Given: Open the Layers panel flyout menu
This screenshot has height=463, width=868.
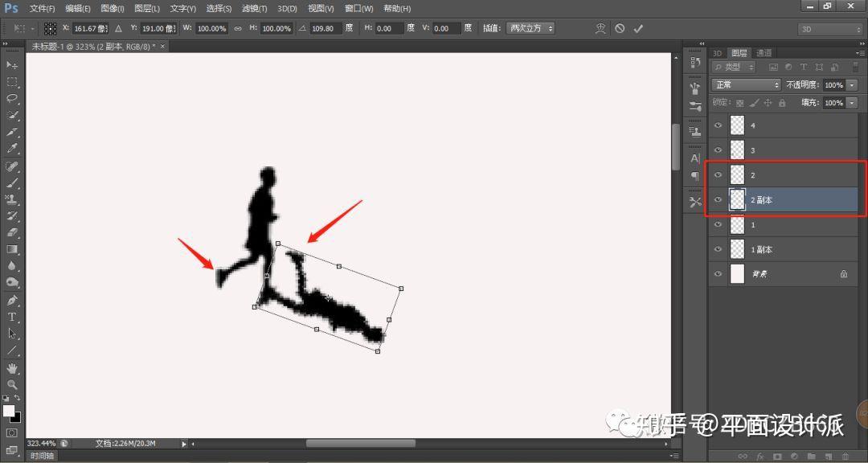Looking at the screenshot, I should [x=860, y=53].
